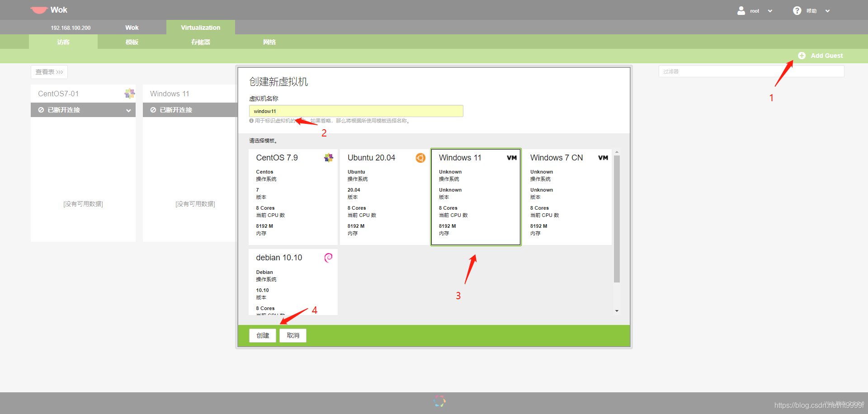Open the 192.168.100.200 host tab
Viewport: 868px width, 414px height.
71,28
